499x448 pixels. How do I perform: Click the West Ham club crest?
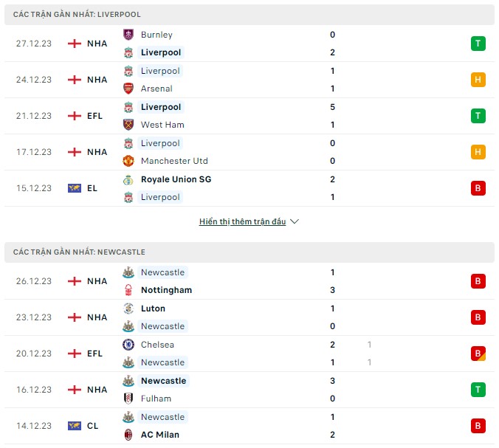[x=128, y=125]
